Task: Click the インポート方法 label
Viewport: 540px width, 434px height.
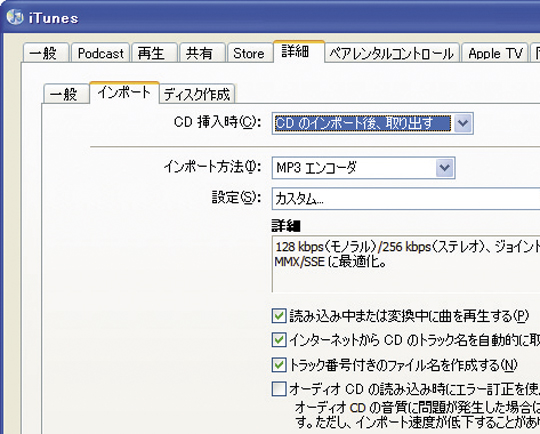Action: 212,167
